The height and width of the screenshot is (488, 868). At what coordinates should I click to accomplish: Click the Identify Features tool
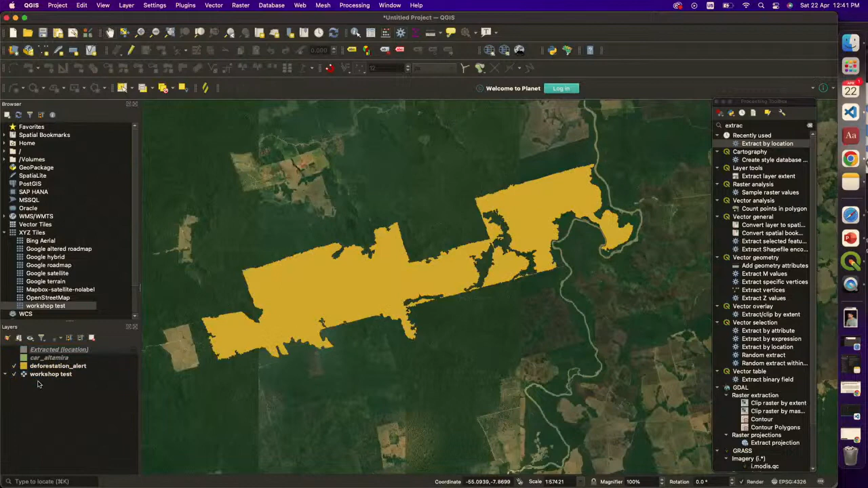click(x=355, y=33)
